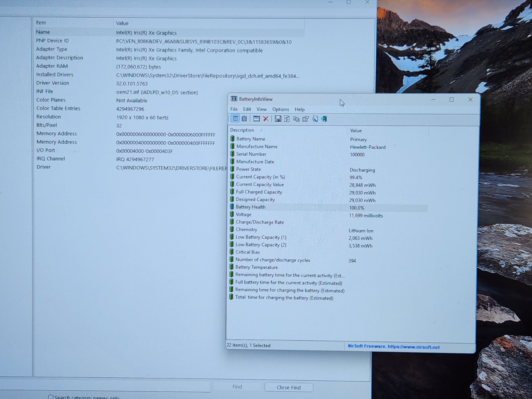Click the Close Find button
Viewport: 532px width, 399px height.
289,387
